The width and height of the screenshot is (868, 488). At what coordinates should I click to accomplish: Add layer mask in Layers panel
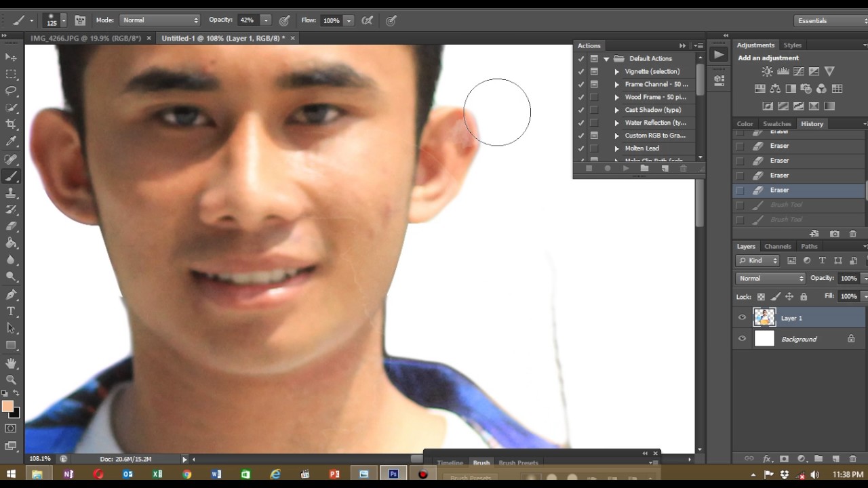point(784,459)
